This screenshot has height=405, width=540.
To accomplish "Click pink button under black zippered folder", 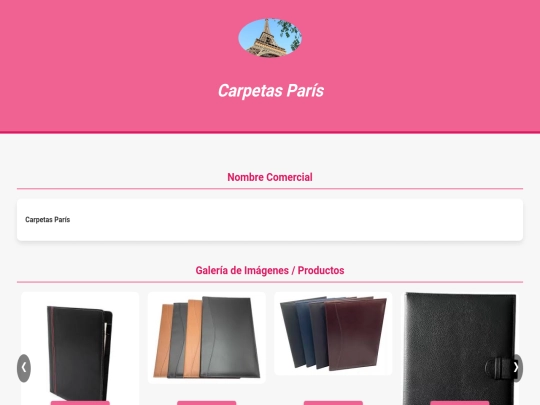I will tap(80, 403).
